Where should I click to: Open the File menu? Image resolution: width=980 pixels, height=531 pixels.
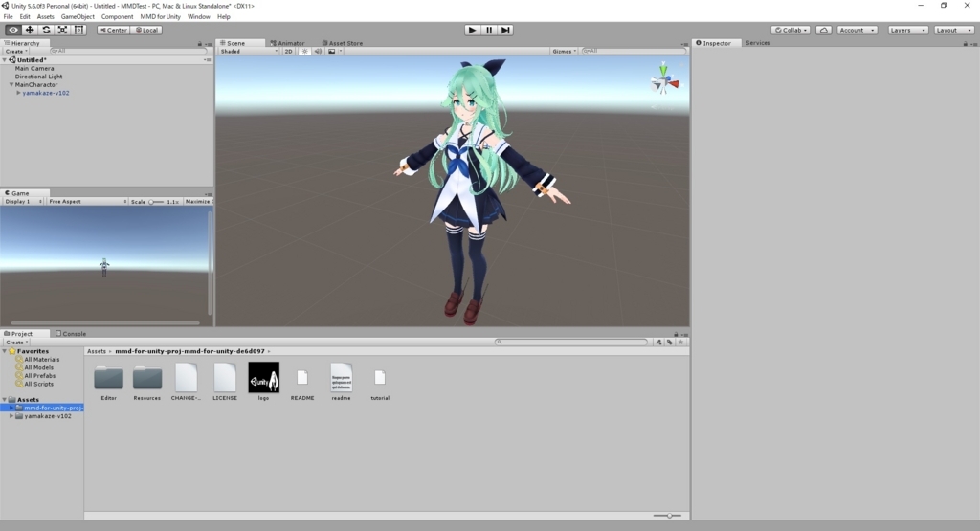8,17
